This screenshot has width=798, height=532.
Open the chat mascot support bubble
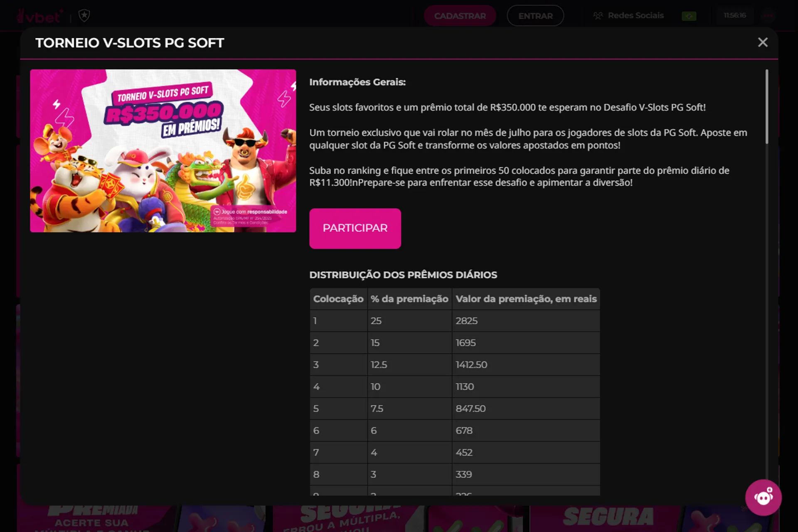click(763, 498)
